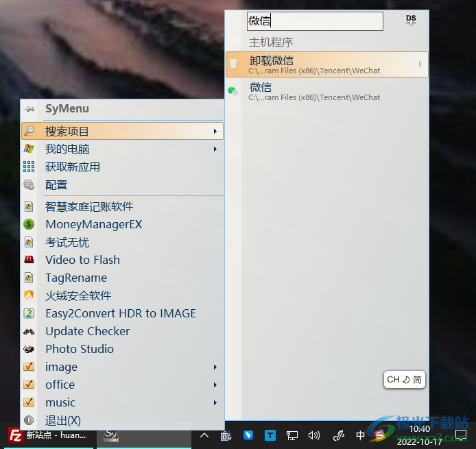Launch MoneyManagerEX from the menu
Image resolution: width=476 pixels, height=449 pixels.
point(123,225)
